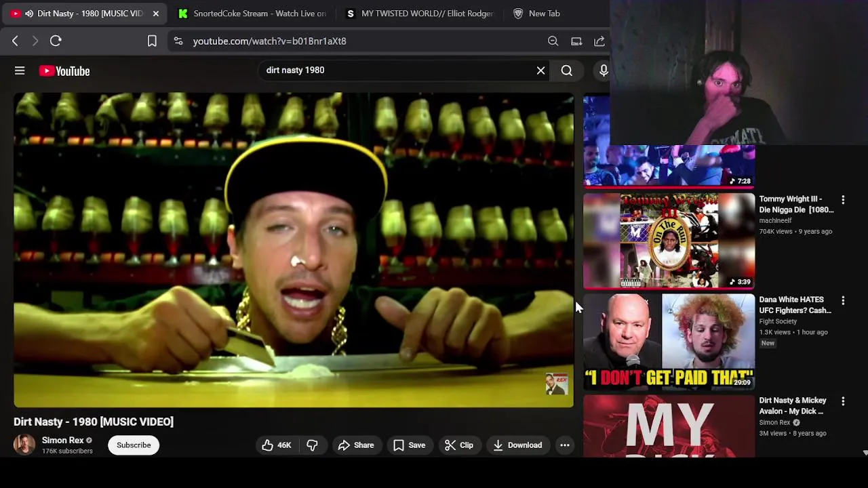868x488 pixels.
Task: Dislike the video with thumbs down
Action: coord(312,445)
